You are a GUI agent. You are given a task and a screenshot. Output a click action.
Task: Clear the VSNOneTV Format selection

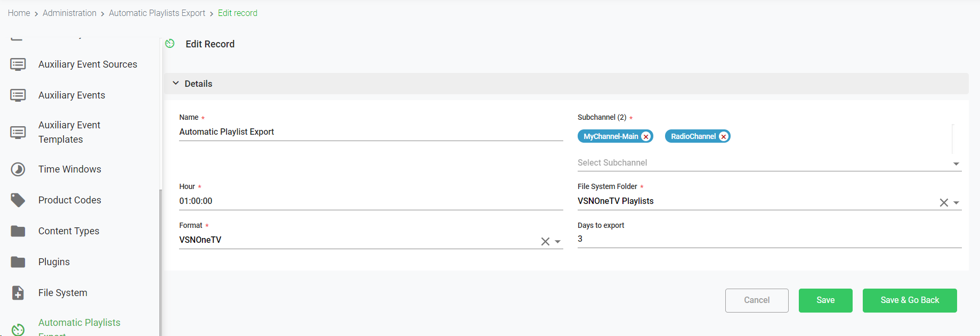545,242
